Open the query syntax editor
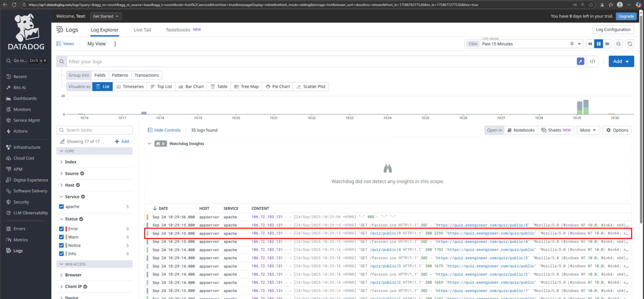This screenshot has height=299, width=644. 592,61
